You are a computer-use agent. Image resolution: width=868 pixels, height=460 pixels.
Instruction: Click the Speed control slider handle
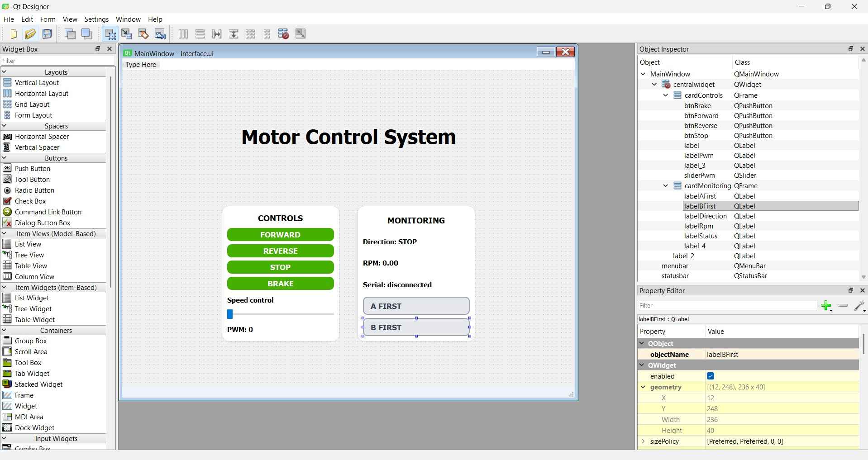coord(230,314)
